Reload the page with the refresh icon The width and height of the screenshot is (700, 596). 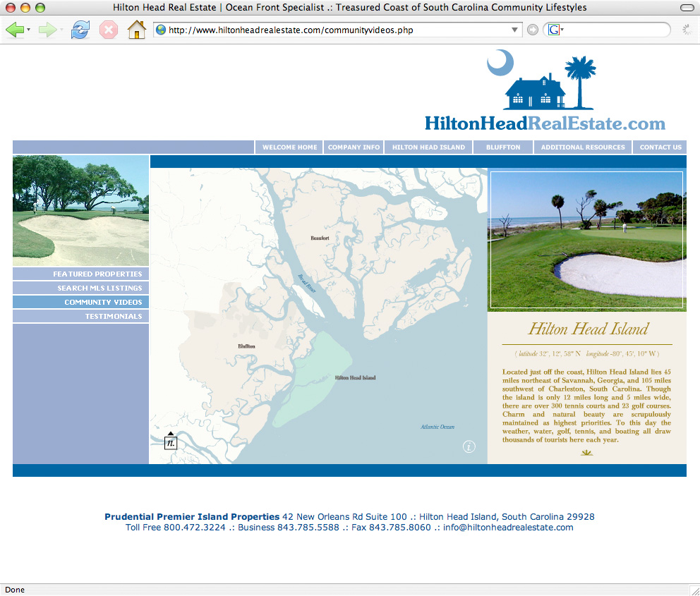tap(80, 30)
